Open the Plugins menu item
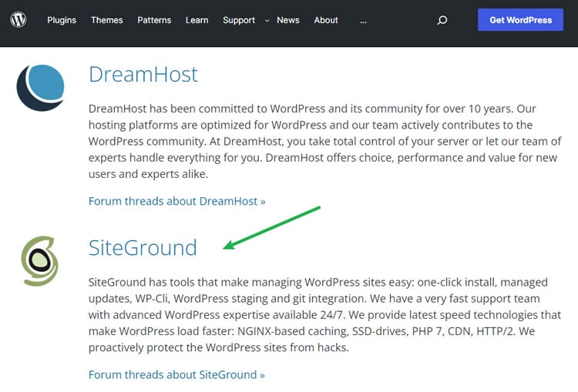 (x=62, y=20)
